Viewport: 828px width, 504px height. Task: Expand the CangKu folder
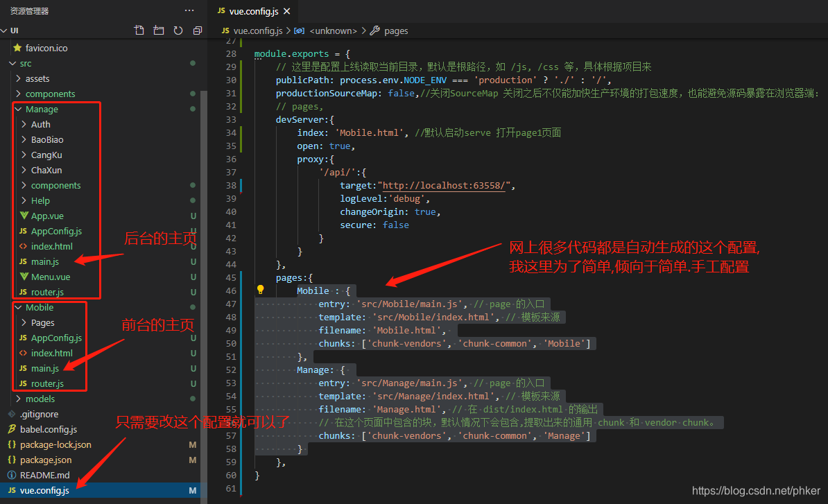tap(46, 155)
